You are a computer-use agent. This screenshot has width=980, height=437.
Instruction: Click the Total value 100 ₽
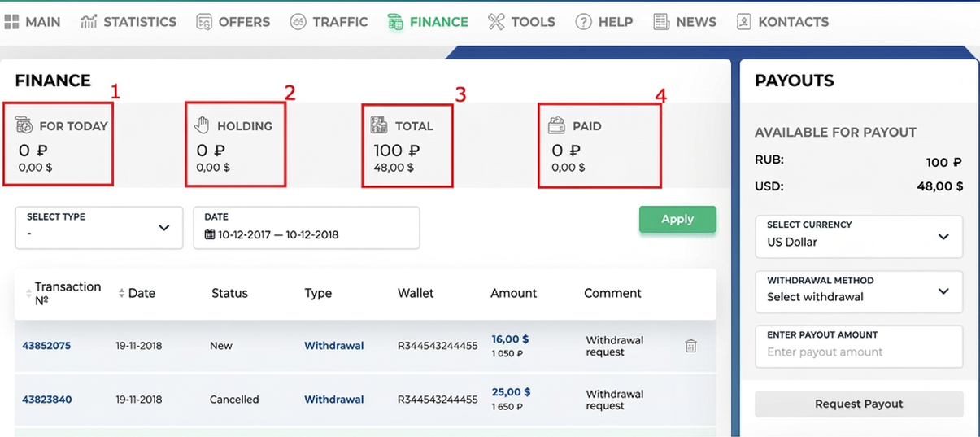(x=397, y=151)
